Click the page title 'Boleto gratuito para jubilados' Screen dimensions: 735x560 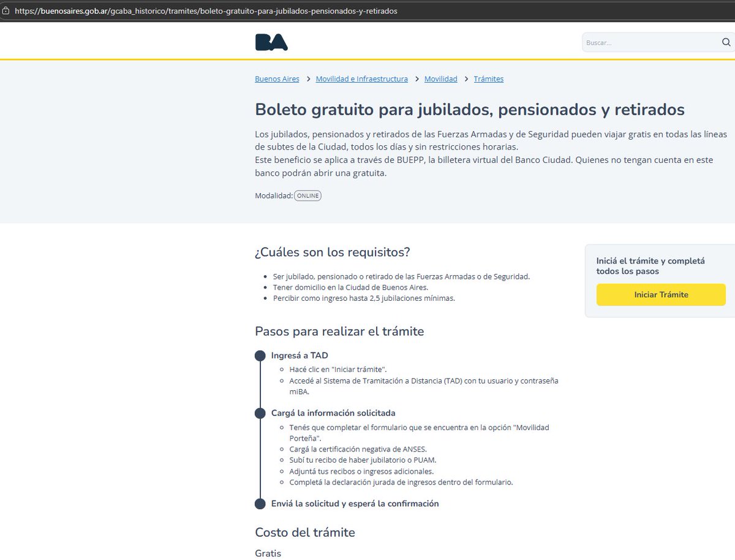coord(470,110)
